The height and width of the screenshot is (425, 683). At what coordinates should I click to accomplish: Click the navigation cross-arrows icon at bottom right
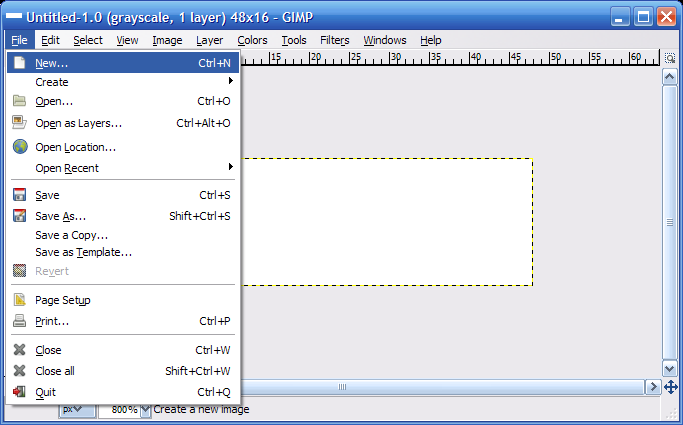670,387
